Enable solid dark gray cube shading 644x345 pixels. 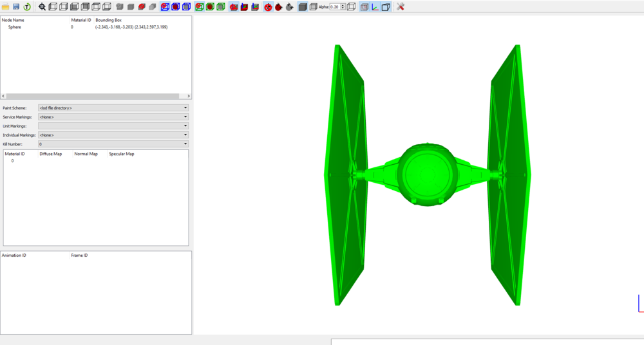(303, 6)
